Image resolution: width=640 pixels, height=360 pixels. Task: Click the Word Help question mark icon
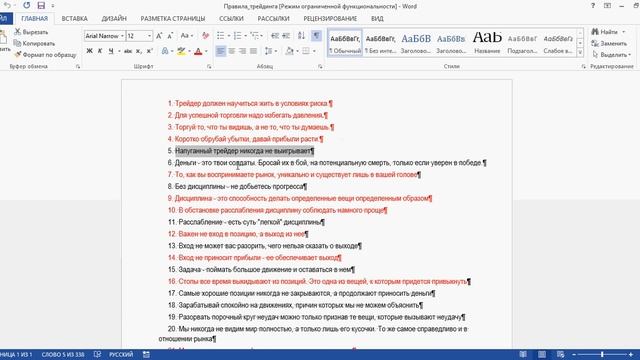593,6
